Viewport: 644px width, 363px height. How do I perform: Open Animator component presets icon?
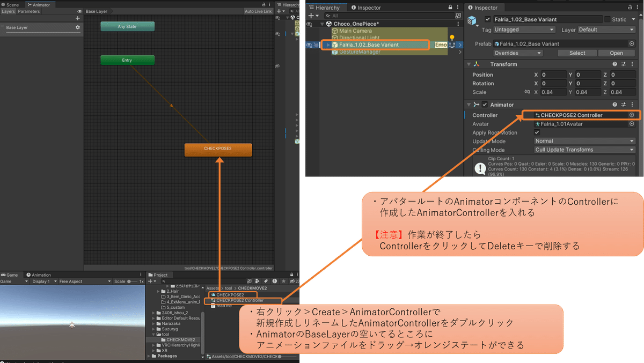(x=624, y=105)
